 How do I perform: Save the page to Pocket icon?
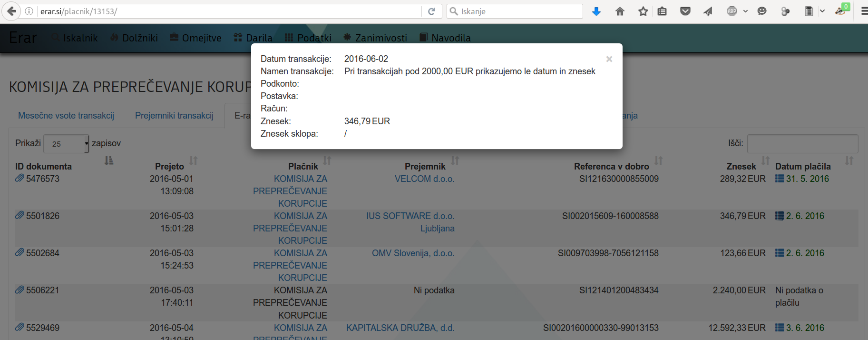coord(685,11)
